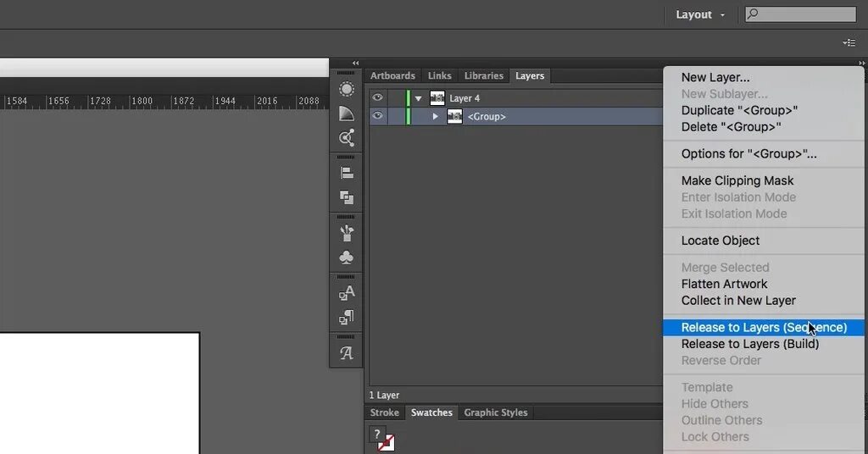The width and height of the screenshot is (868, 454).
Task: Open the script letter A panel icon
Action: point(347,353)
